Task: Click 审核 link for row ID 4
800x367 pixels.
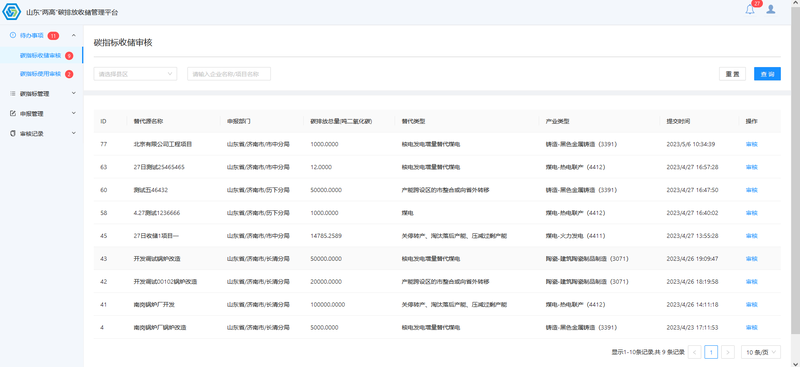Action: (x=752, y=327)
